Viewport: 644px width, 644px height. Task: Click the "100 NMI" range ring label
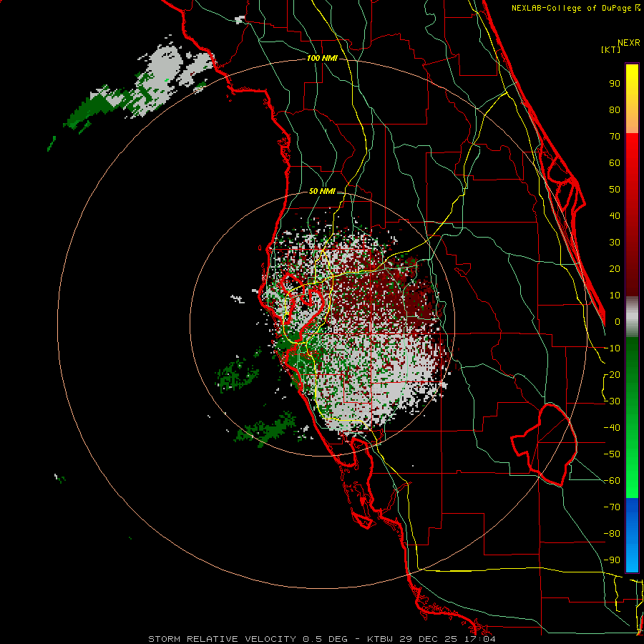[x=322, y=59]
